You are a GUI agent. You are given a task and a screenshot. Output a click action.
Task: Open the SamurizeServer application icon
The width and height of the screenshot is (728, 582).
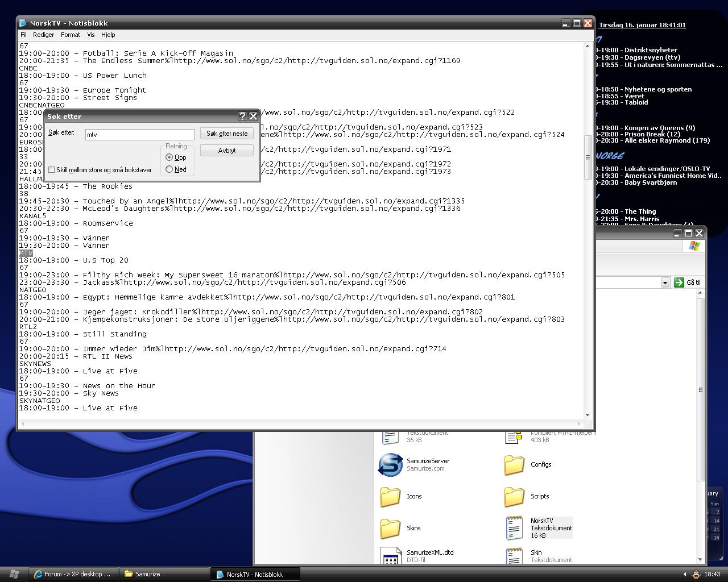click(x=390, y=465)
